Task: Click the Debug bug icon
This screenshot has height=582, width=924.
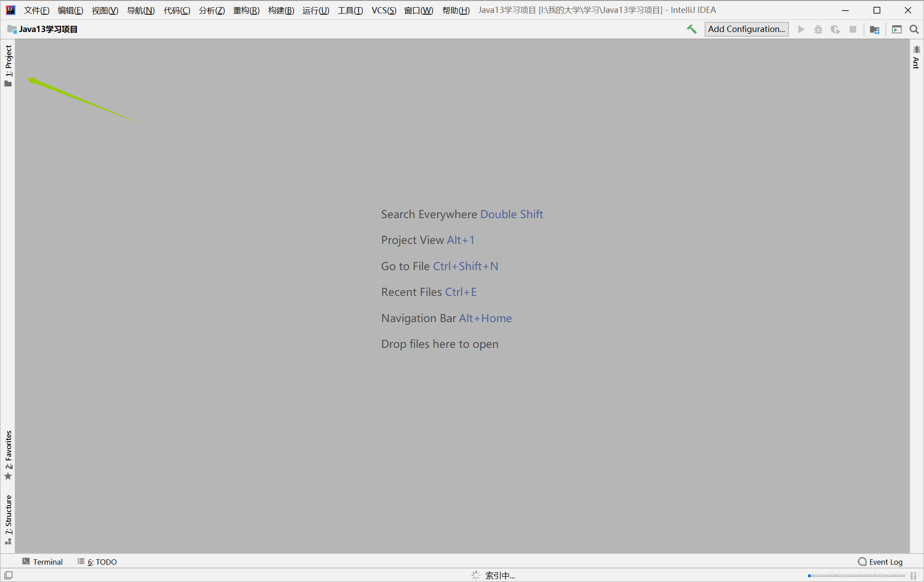Action: tap(818, 29)
